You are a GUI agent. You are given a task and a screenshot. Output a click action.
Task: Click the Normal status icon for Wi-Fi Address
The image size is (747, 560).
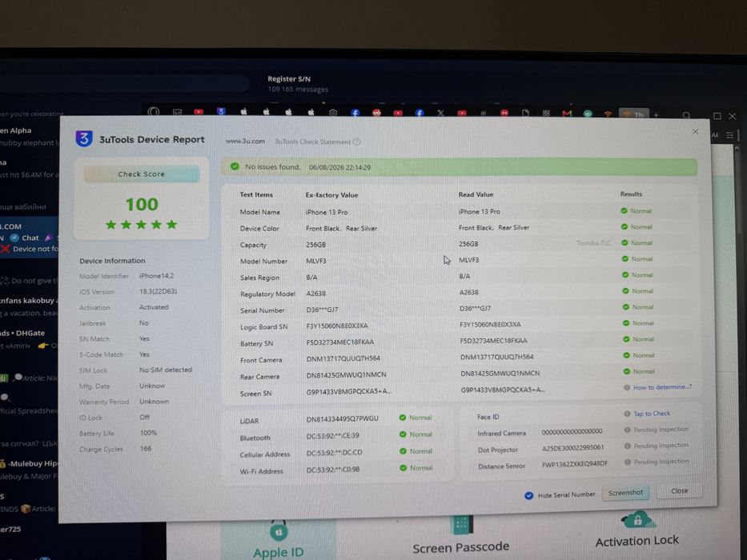click(x=404, y=468)
